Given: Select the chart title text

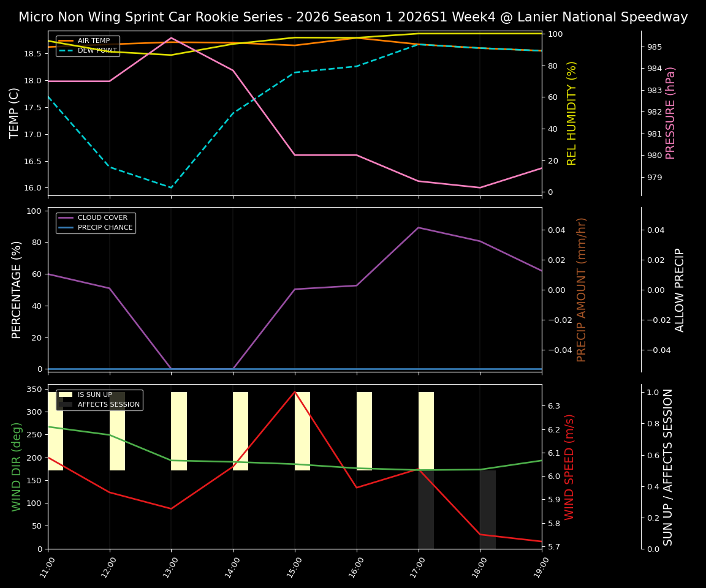Looking at the screenshot, I should click(352, 17).
